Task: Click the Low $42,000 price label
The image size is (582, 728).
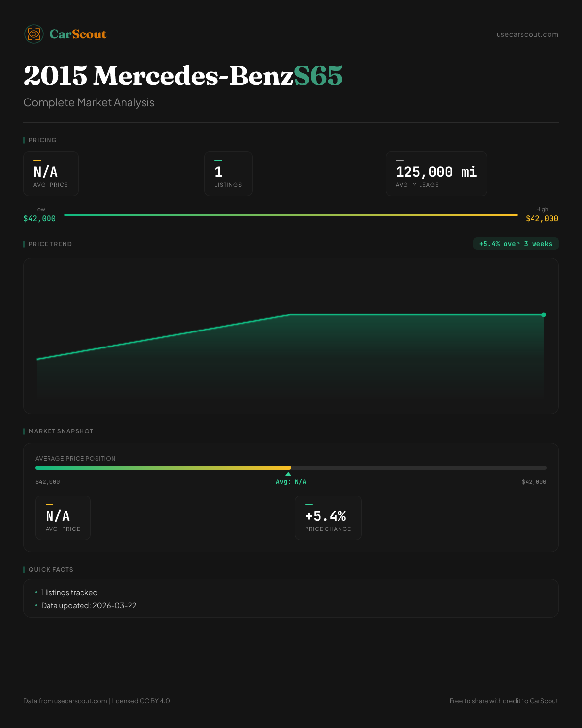Action: pyautogui.click(x=39, y=218)
